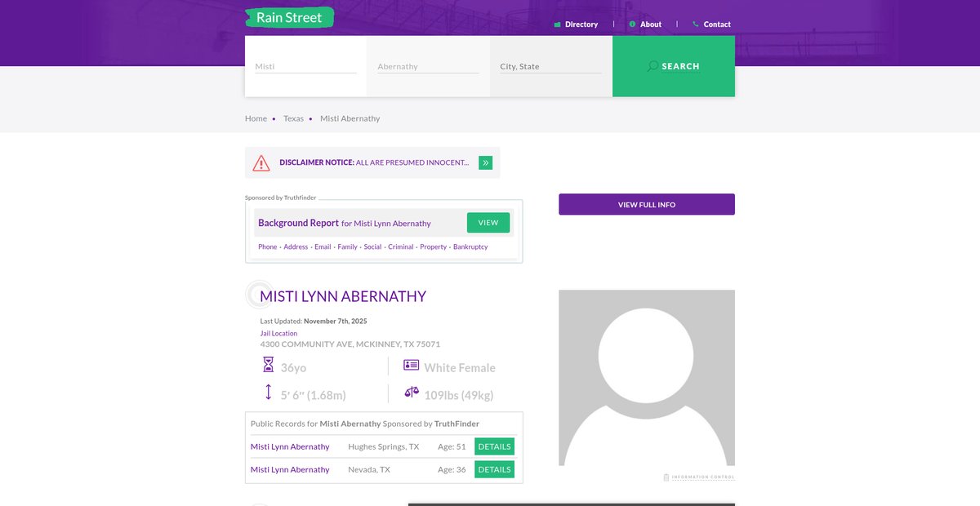This screenshot has height=506, width=980.
Task: Open Details for the Nevada, TX record
Action: pyautogui.click(x=494, y=469)
